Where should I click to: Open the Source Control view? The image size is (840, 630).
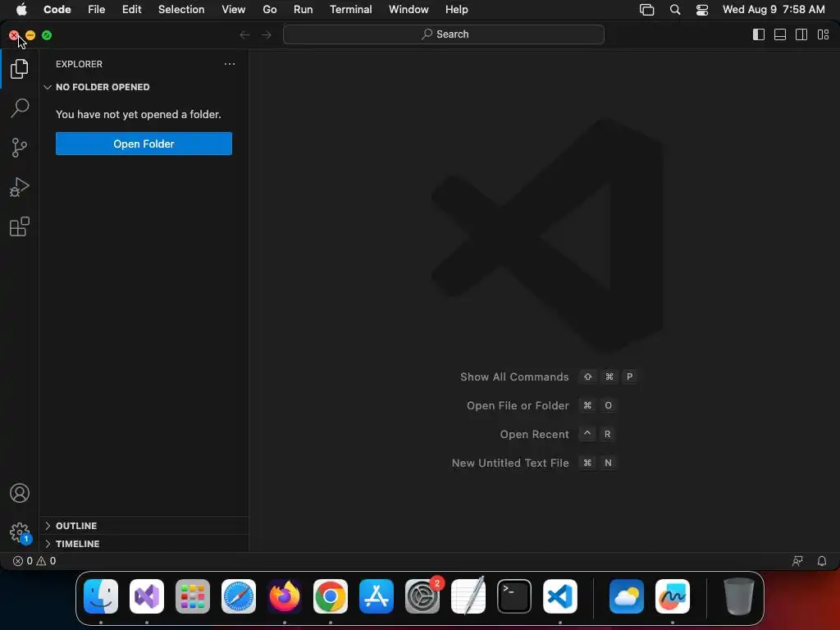tap(20, 148)
